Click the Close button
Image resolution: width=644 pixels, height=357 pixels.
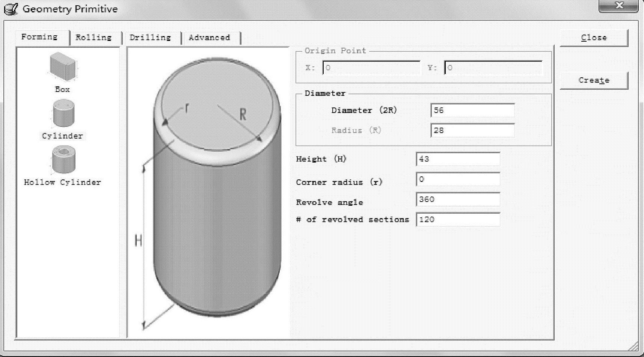click(x=594, y=38)
